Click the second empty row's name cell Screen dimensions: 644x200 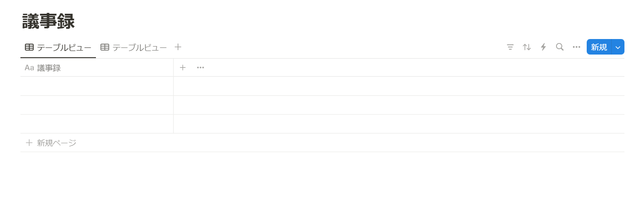[x=96, y=105]
